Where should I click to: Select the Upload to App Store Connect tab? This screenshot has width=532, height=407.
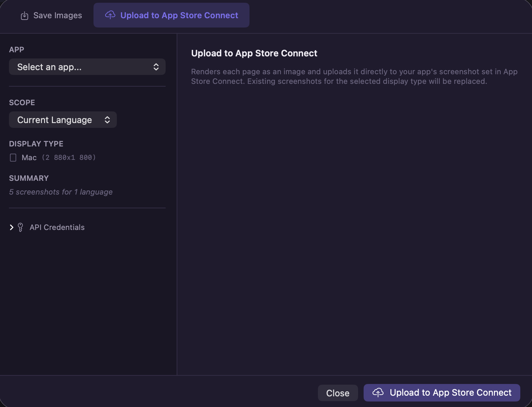point(171,15)
